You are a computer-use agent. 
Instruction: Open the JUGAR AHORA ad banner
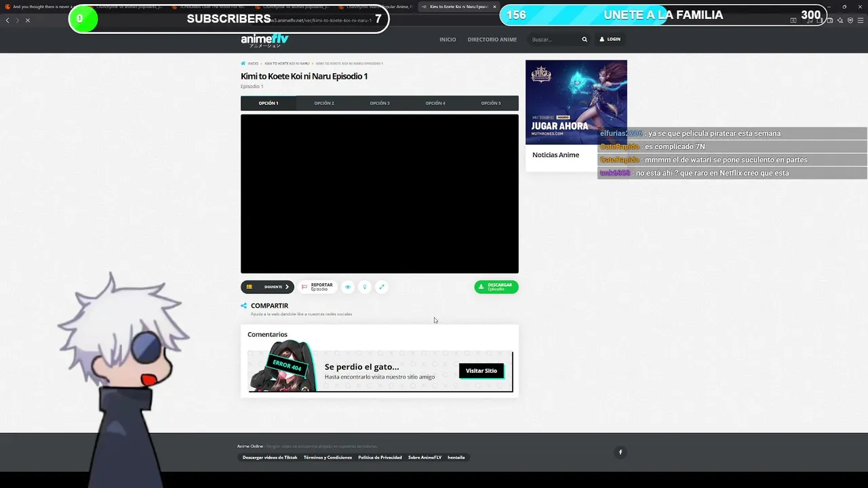[x=576, y=102]
